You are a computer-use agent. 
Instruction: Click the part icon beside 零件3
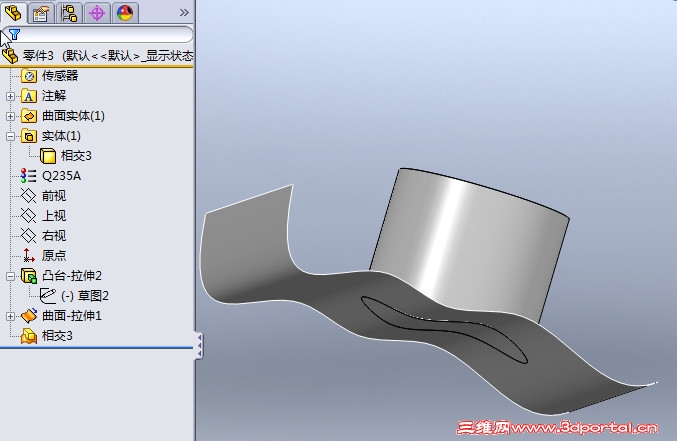pyautogui.click(x=9, y=56)
